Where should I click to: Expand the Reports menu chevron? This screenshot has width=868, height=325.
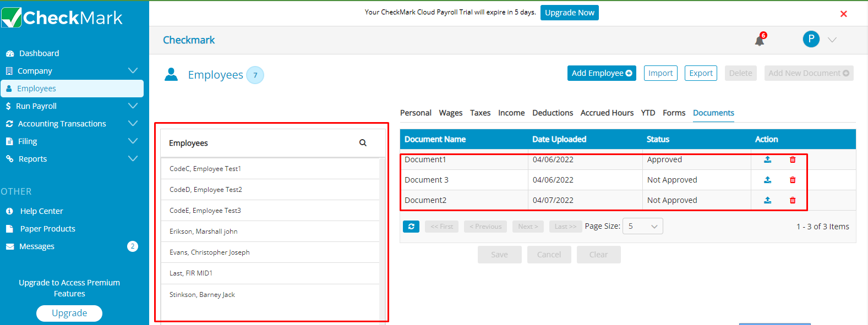tap(133, 158)
